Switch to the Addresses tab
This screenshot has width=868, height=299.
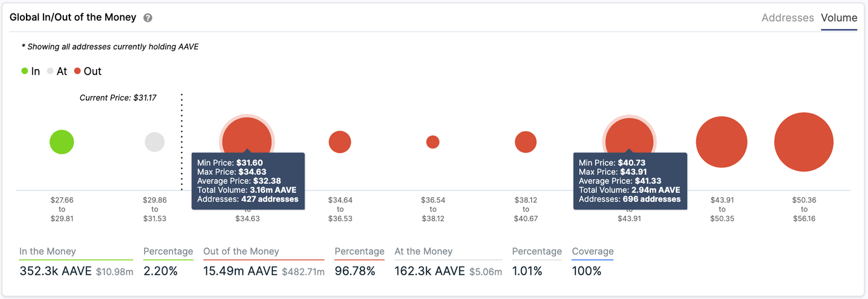[787, 18]
